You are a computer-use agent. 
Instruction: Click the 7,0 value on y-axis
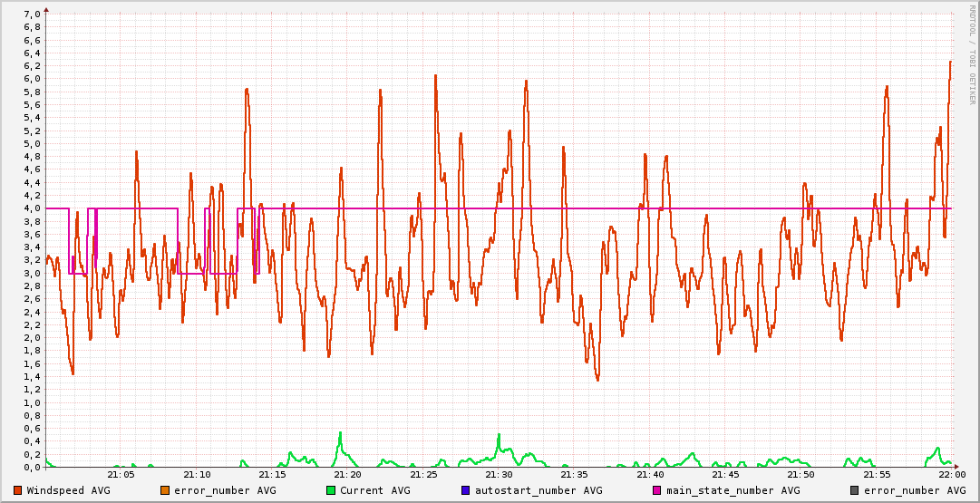point(31,14)
